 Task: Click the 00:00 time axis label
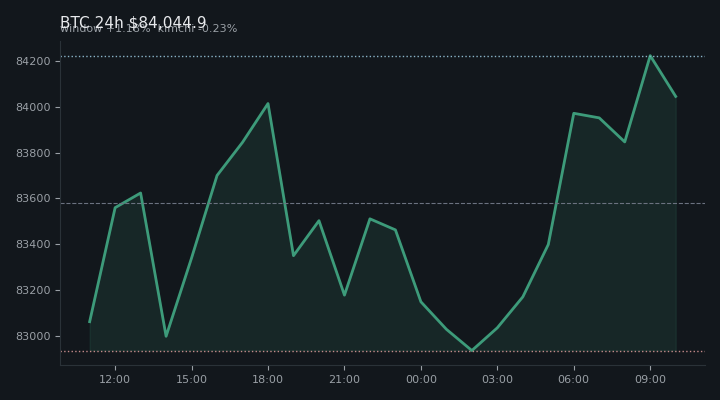421,379
